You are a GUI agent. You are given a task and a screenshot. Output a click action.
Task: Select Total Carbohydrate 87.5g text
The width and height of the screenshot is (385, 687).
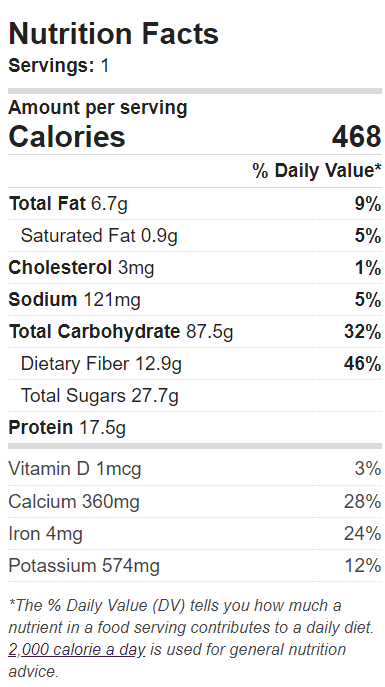click(x=121, y=332)
